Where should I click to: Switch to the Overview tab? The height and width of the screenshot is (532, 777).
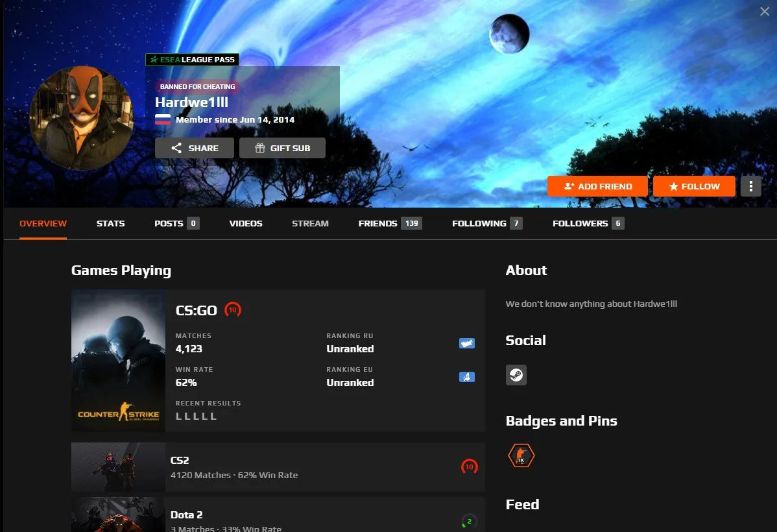click(x=43, y=224)
